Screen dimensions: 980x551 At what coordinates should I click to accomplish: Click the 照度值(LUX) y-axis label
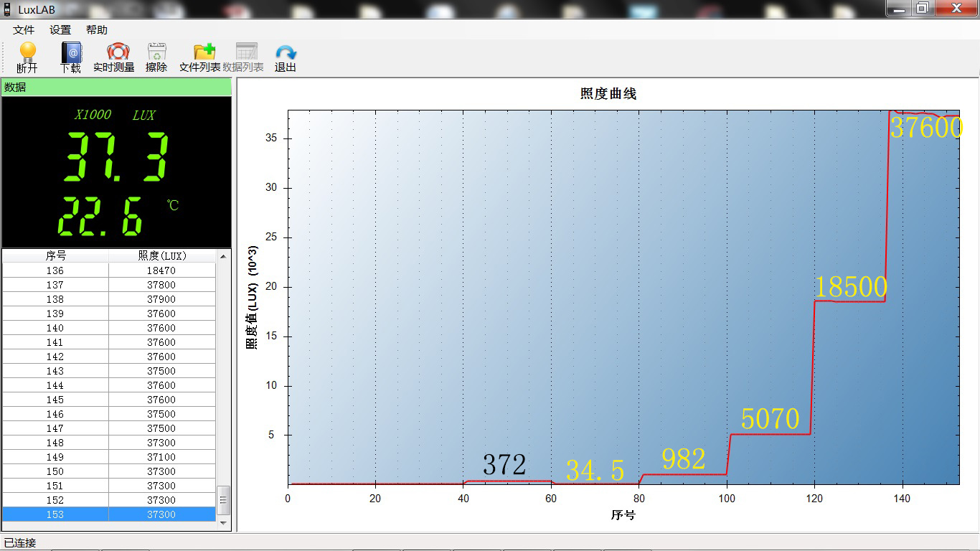(251, 296)
